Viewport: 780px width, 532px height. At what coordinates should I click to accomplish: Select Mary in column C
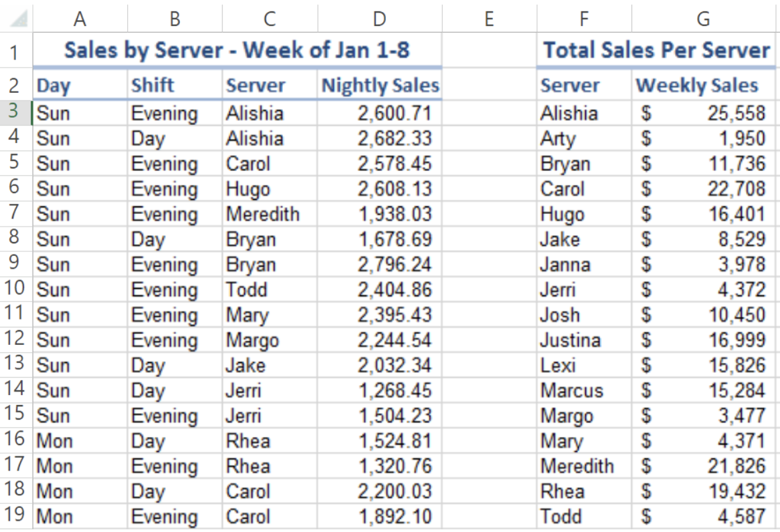coord(270,315)
